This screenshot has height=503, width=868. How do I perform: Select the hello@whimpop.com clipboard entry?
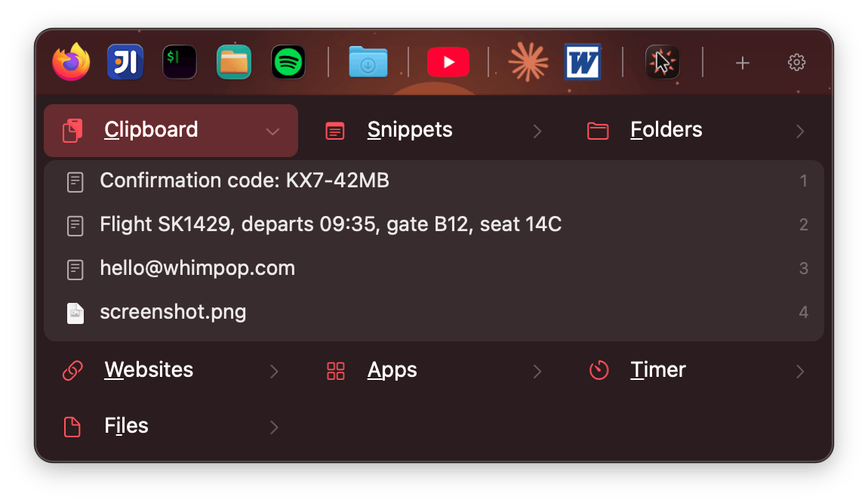point(434,269)
